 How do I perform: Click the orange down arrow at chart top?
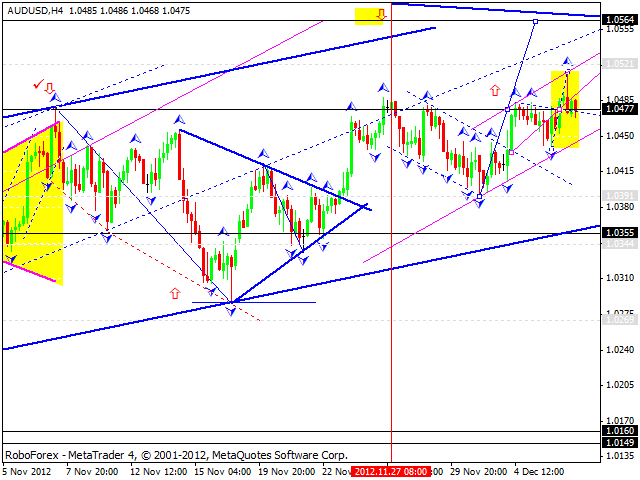(x=382, y=15)
